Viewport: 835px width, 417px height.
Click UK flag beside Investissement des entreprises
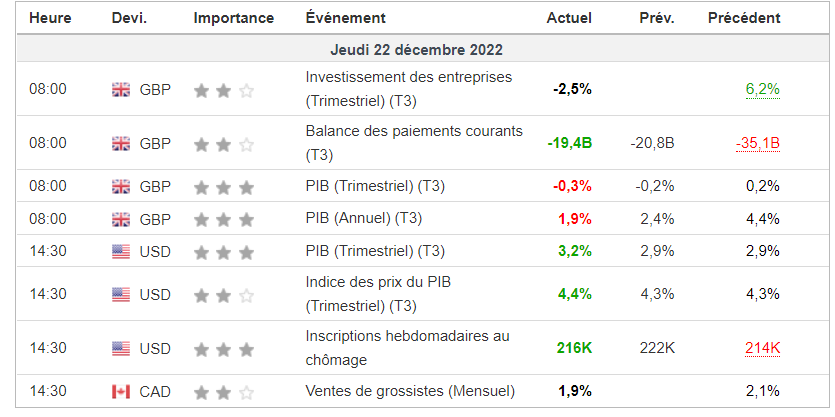click(121, 89)
